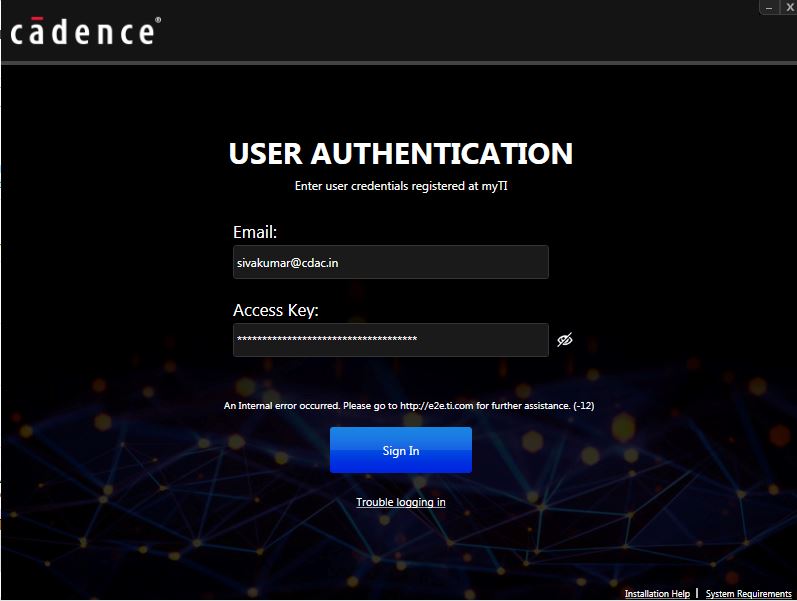Toggle access key visibility eye icon
The width and height of the screenshot is (797, 601).
pyautogui.click(x=565, y=340)
